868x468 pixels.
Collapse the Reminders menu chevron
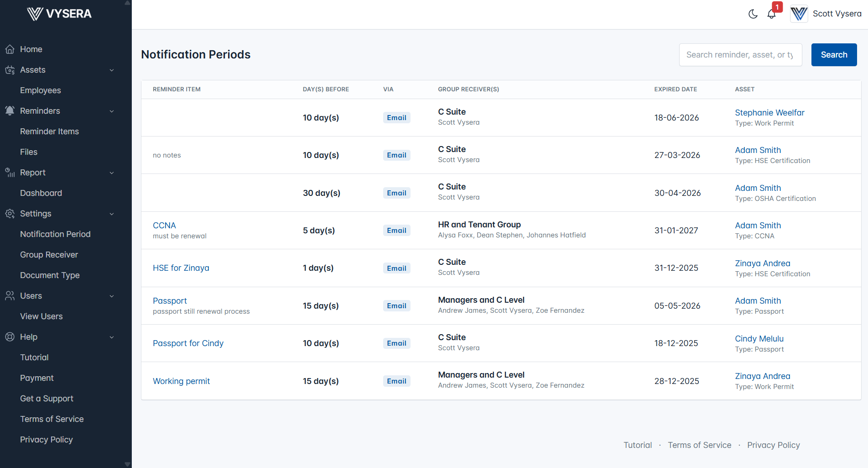tap(112, 111)
